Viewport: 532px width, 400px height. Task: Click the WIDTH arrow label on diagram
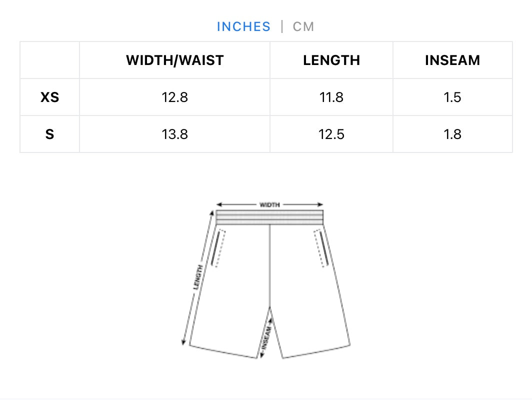click(269, 204)
